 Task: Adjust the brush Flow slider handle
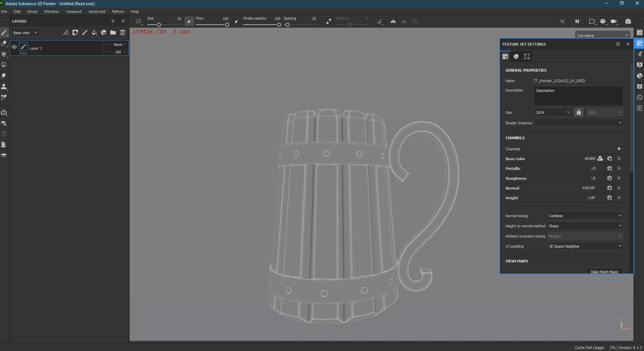(x=227, y=25)
